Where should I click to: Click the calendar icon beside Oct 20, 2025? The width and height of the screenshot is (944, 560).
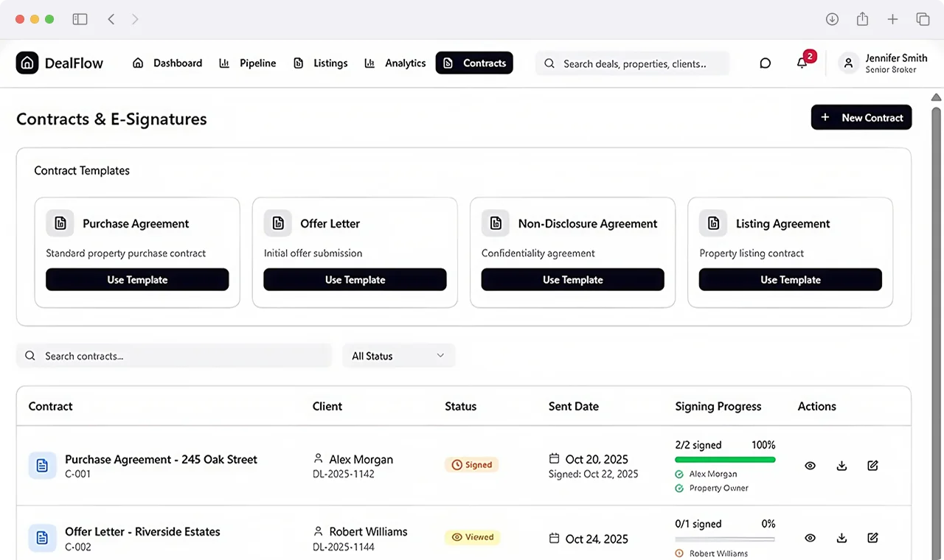[x=555, y=459]
